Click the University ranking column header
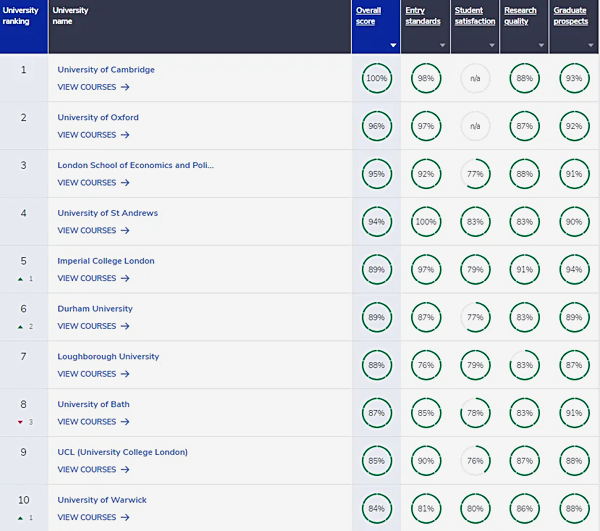This screenshot has height=531, width=600. pos(24,15)
